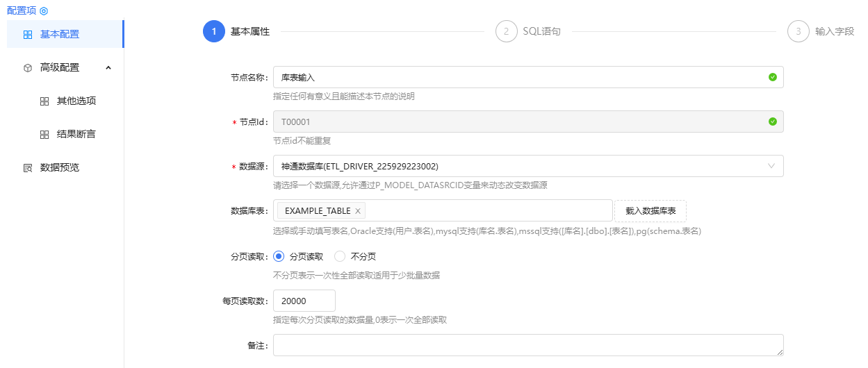Screen dimensions: 868x368
Task: Click the 数据预览 search-table icon
Action: pyautogui.click(x=28, y=168)
